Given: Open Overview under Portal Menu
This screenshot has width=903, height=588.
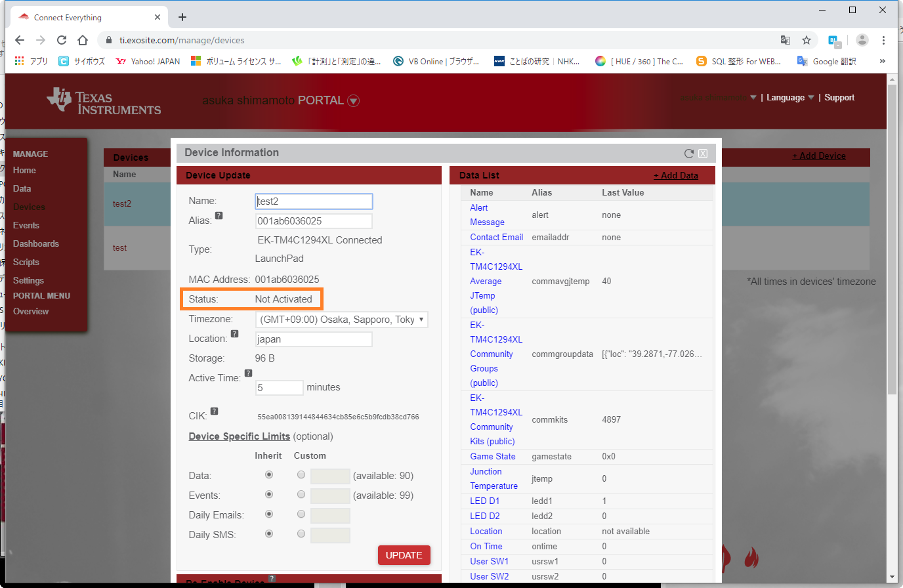Looking at the screenshot, I should coord(31,311).
